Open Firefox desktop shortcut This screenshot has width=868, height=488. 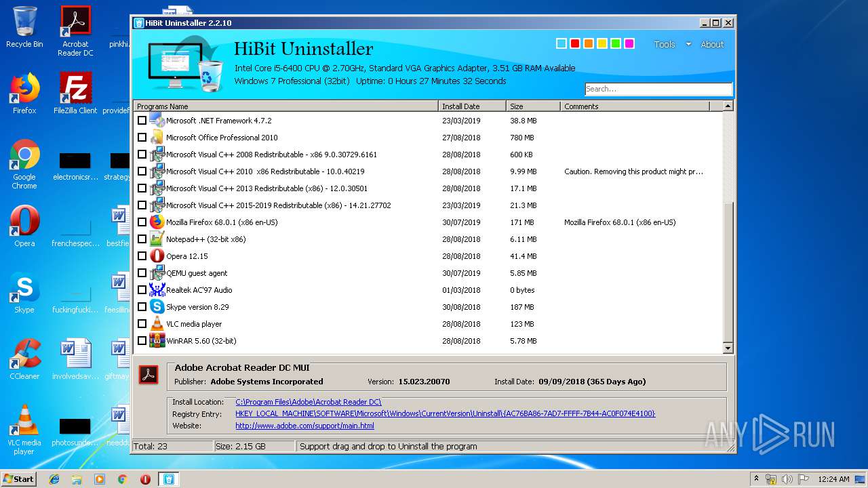[x=24, y=94]
